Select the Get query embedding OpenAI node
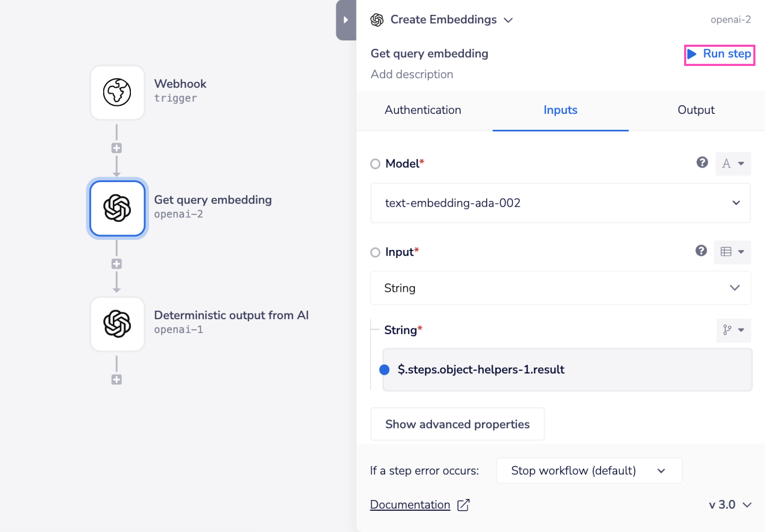 [117, 208]
